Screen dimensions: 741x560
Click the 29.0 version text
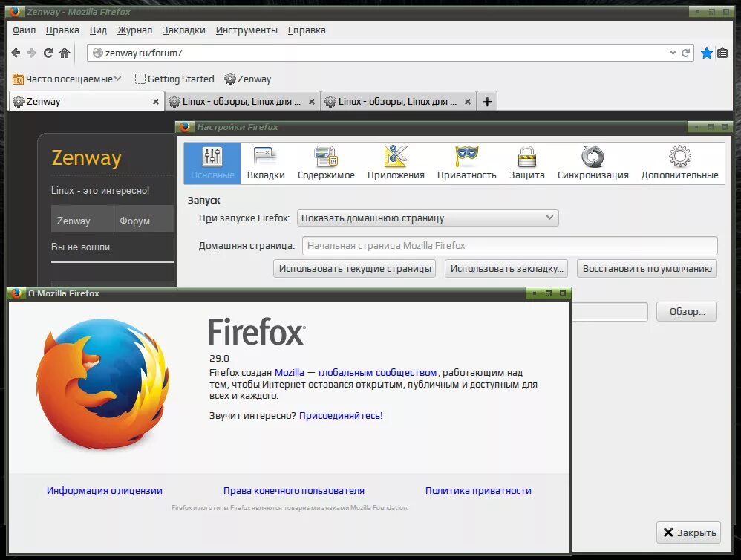point(219,358)
